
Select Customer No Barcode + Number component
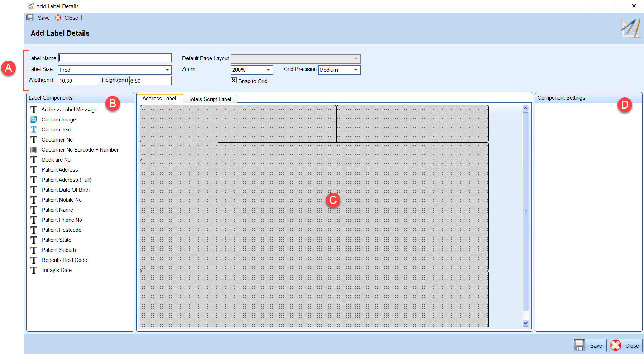(80, 150)
